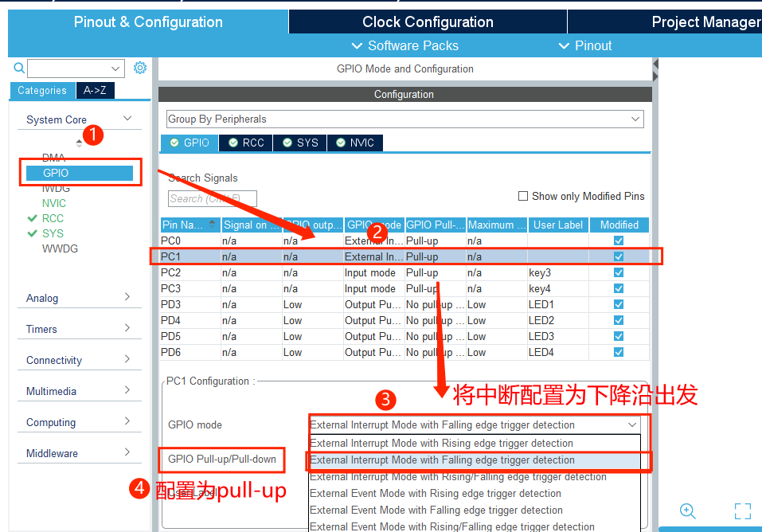
Task: Click the GPIO Pull-up/Pull-down column header
Action: click(x=436, y=225)
